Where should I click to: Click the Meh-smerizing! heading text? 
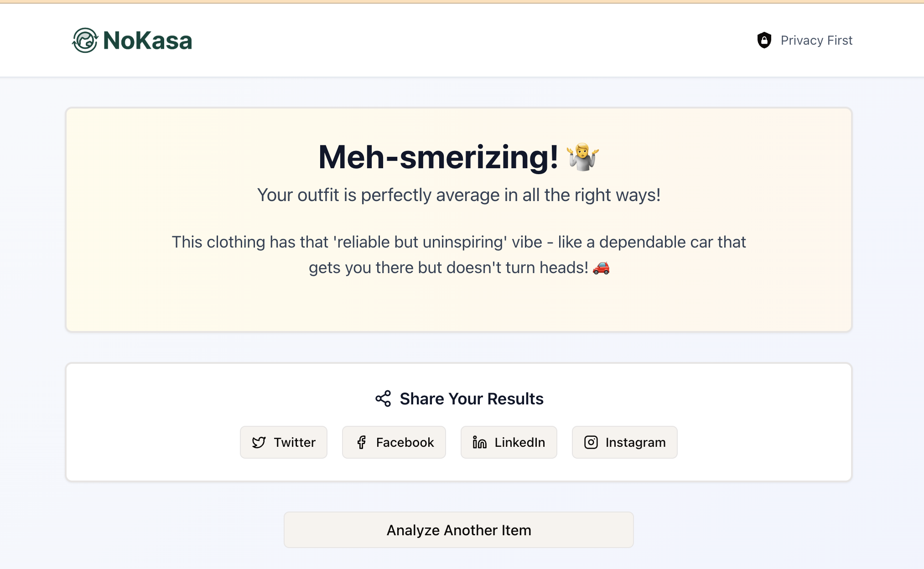pyautogui.click(x=438, y=157)
